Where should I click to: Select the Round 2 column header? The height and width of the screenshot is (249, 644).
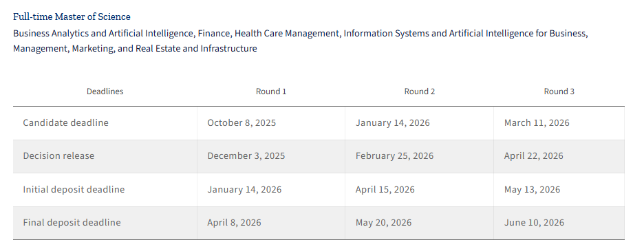point(419,91)
